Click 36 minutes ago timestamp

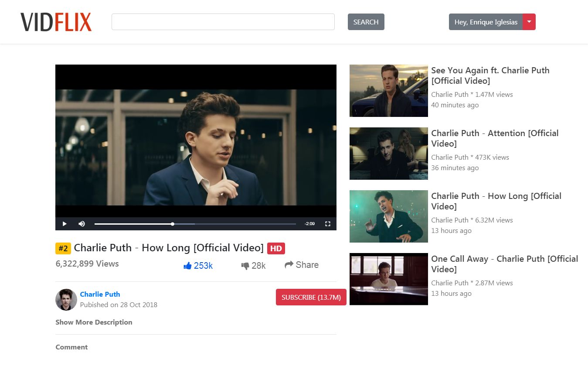pyautogui.click(x=455, y=168)
